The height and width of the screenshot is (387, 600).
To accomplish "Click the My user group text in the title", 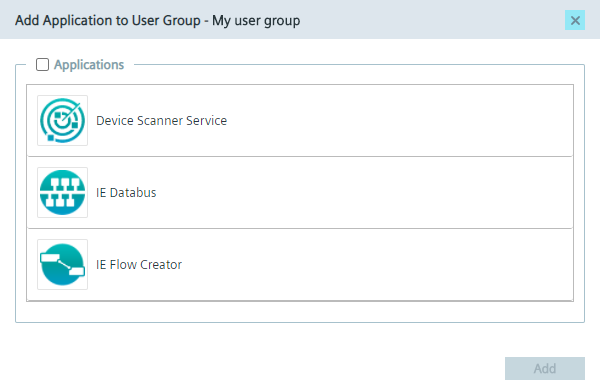I will pos(256,20).
